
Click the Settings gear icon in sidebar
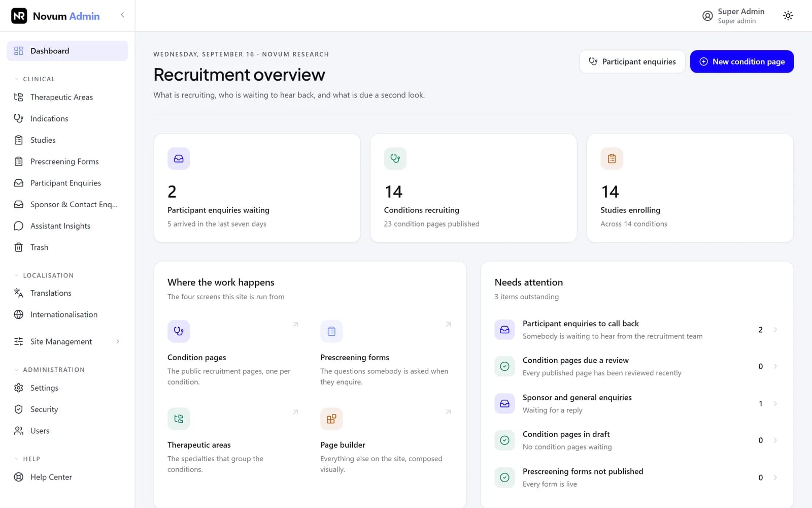pyautogui.click(x=19, y=388)
